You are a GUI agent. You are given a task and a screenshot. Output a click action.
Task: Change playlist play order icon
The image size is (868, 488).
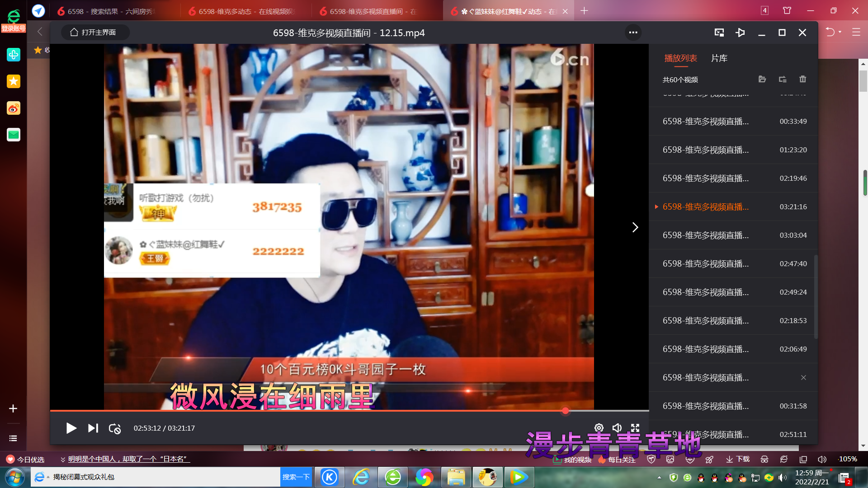(x=783, y=79)
